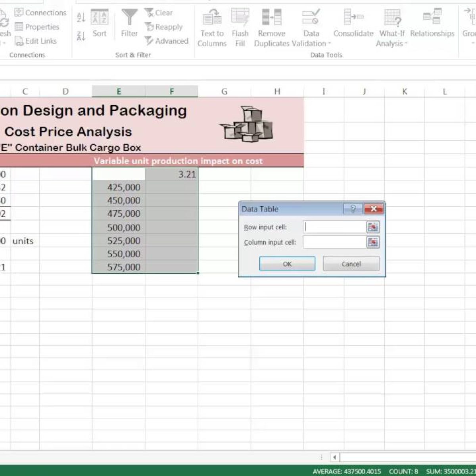Click the Column input cell field
Screen dimensions: 476x476
pyautogui.click(x=334, y=242)
